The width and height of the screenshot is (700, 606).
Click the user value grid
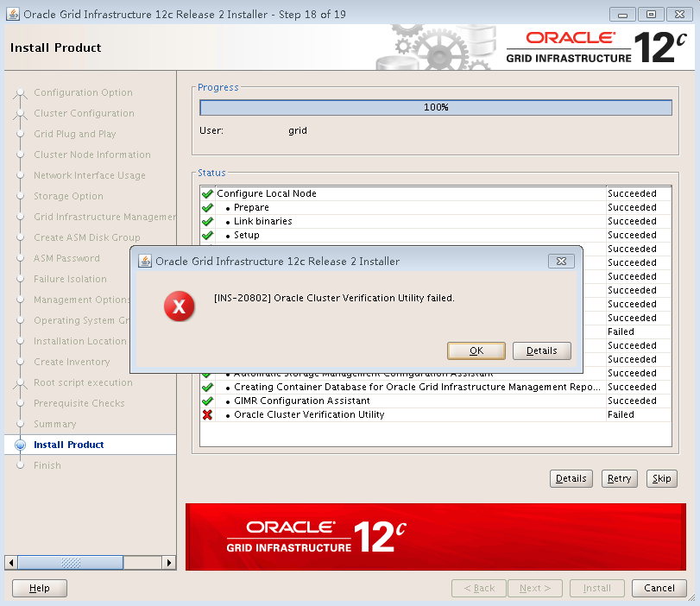click(297, 130)
